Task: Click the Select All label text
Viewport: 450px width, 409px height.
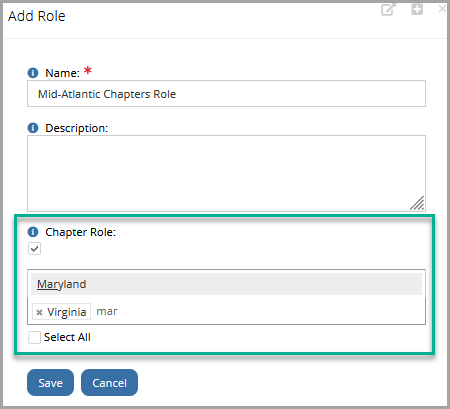Action: point(67,337)
